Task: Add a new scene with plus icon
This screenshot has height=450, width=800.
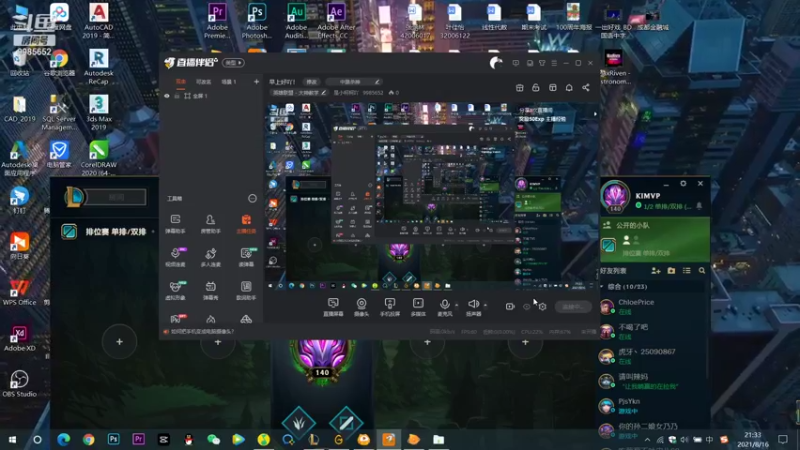Action: coord(256,82)
